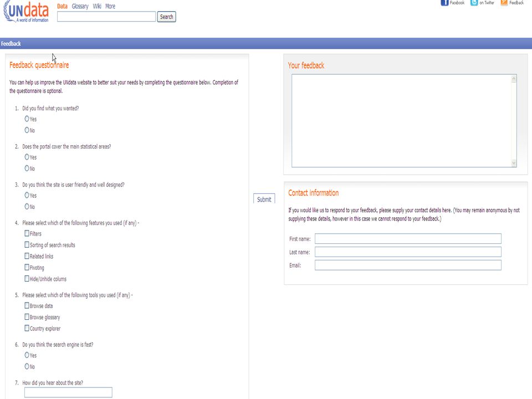
Task: Open the Wiki menu item
Action: pyautogui.click(x=97, y=6)
